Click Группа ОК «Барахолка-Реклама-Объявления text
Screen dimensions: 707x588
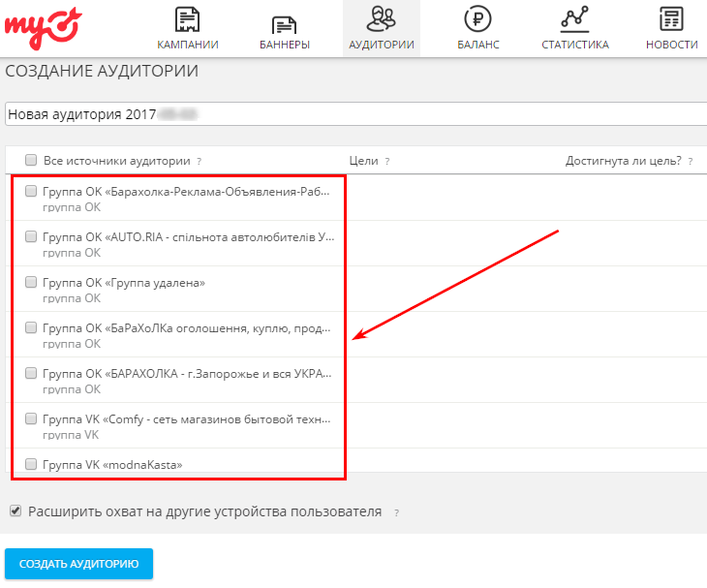[x=186, y=192]
